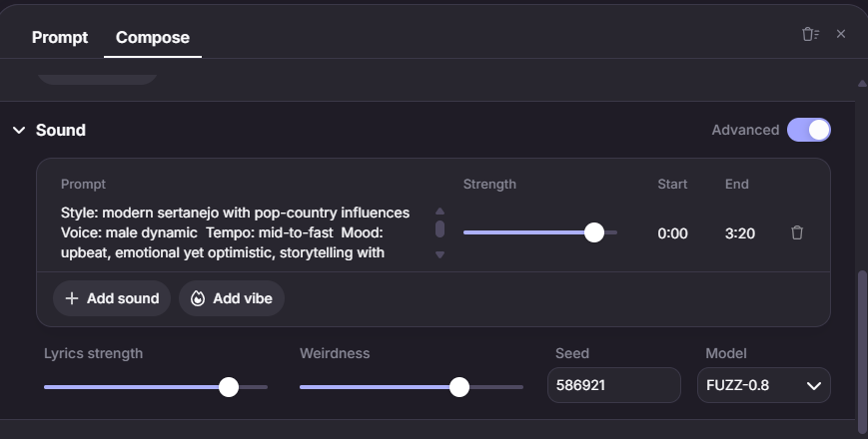
Task: Click the Lyrics strength slider handle
Action: pos(229,387)
